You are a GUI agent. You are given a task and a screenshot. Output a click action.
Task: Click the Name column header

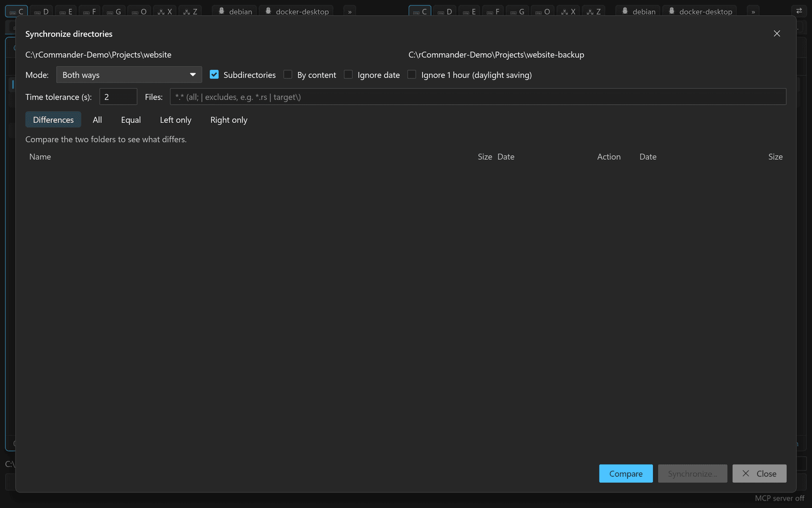[40, 157]
